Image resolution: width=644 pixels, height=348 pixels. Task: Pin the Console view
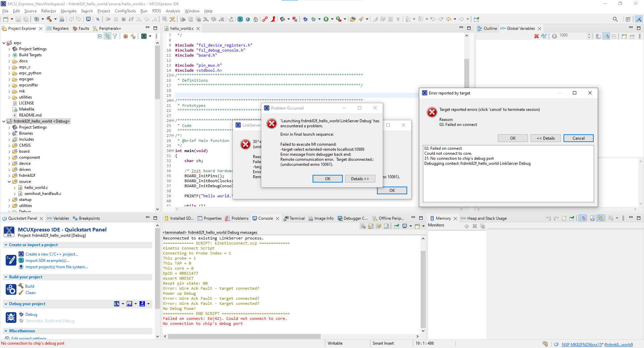(x=397, y=226)
